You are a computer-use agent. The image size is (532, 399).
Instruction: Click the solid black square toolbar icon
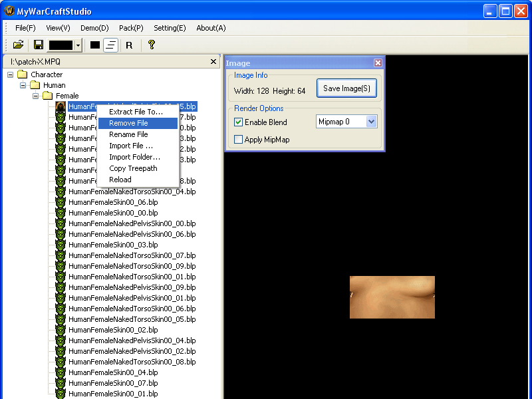point(95,45)
